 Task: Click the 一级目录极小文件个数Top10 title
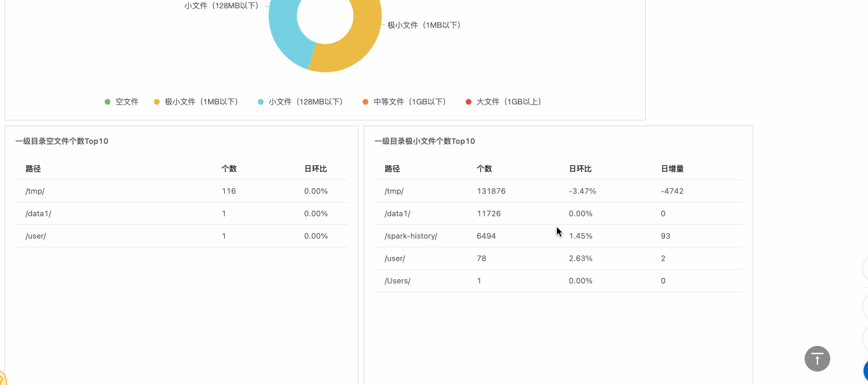point(425,141)
